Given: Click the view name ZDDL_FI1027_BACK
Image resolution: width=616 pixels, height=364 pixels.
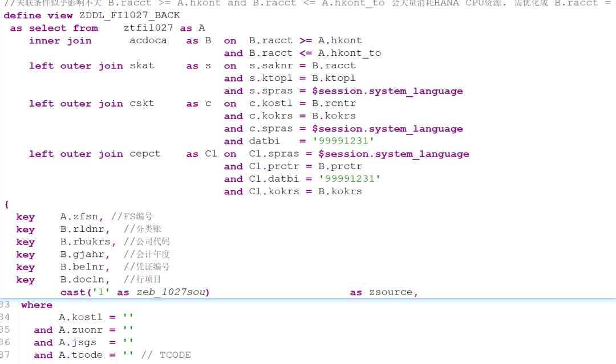Looking at the screenshot, I should pyautogui.click(x=129, y=15).
